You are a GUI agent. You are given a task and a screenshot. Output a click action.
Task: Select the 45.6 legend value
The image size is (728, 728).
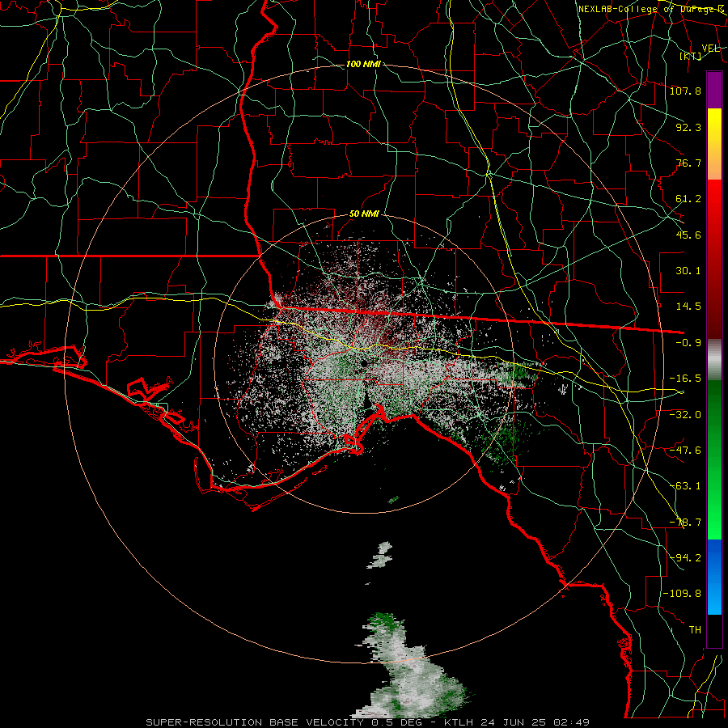[x=688, y=235]
